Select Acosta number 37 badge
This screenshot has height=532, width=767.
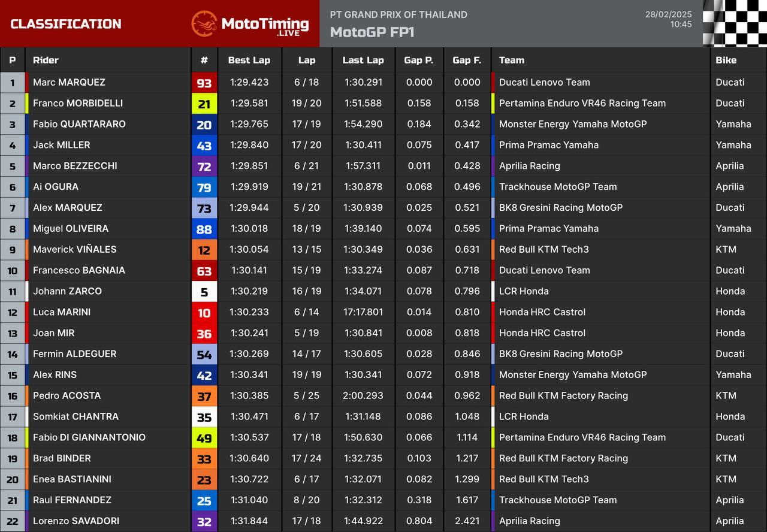point(204,396)
